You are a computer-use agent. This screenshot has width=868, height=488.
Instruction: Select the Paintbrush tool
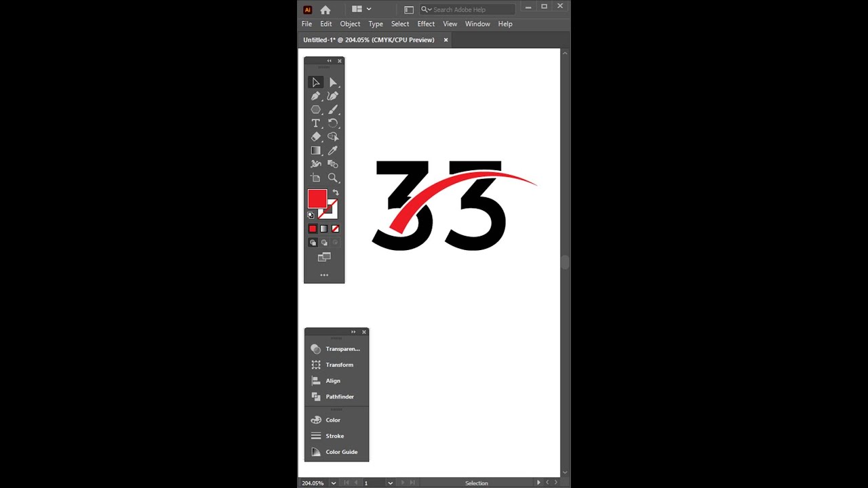point(333,109)
